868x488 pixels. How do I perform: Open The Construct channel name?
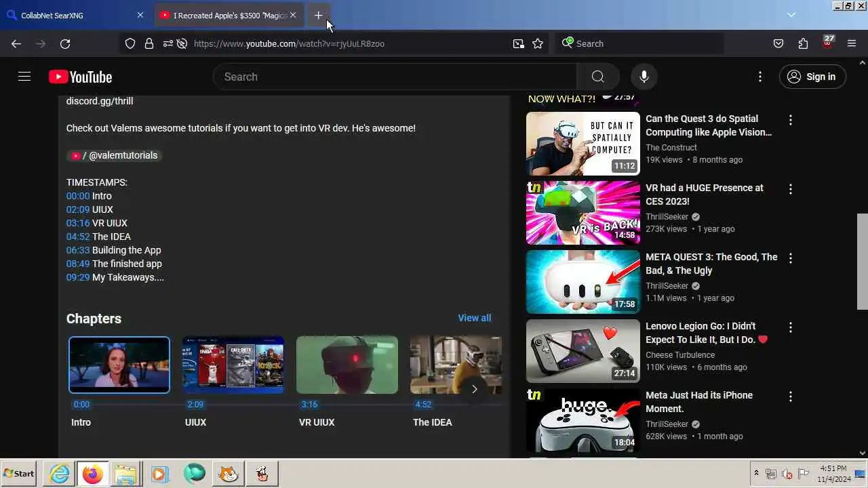671,147
